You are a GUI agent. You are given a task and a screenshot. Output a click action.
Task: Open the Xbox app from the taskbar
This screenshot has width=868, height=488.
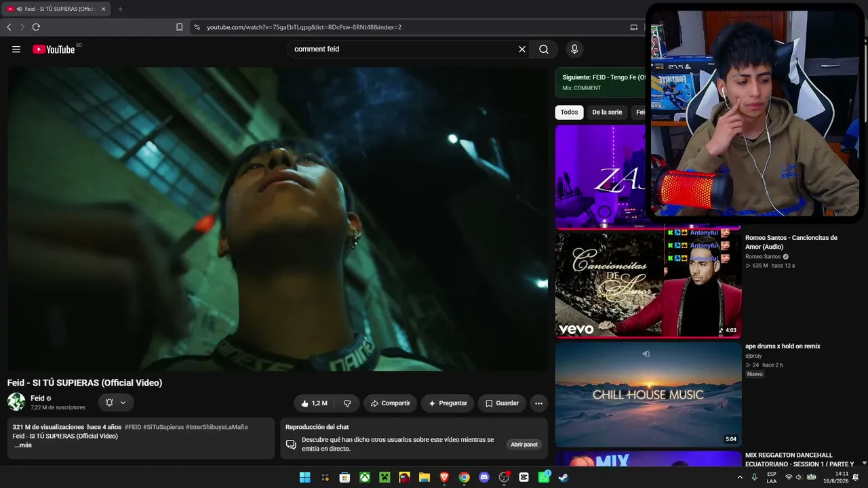click(365, 477)
